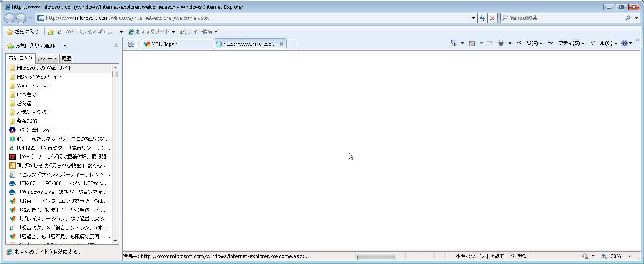Expand command bar overflow chevron
This screenshot has height=264, width=644.
(637, 40)
